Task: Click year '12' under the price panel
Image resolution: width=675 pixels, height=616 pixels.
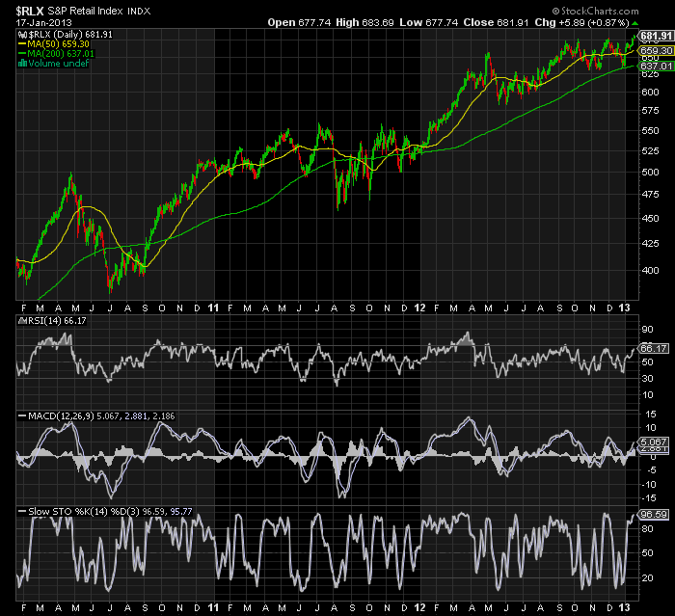Action: [419, 308]
